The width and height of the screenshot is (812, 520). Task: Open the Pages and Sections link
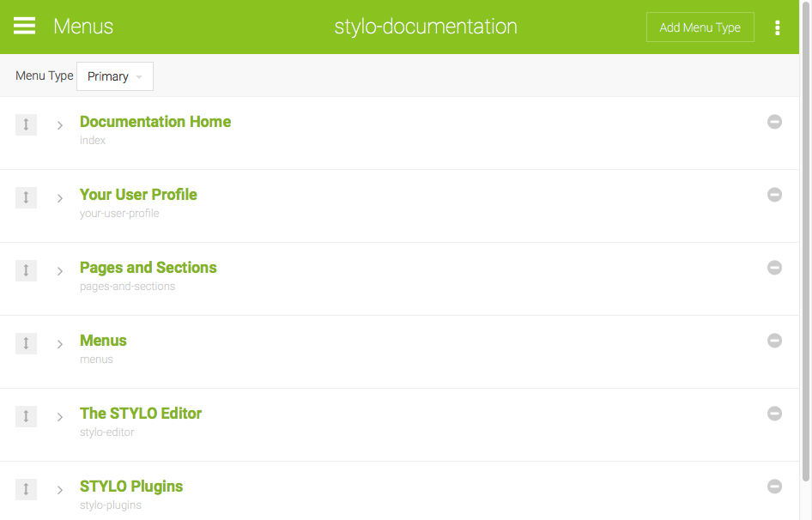coord(148,268)
